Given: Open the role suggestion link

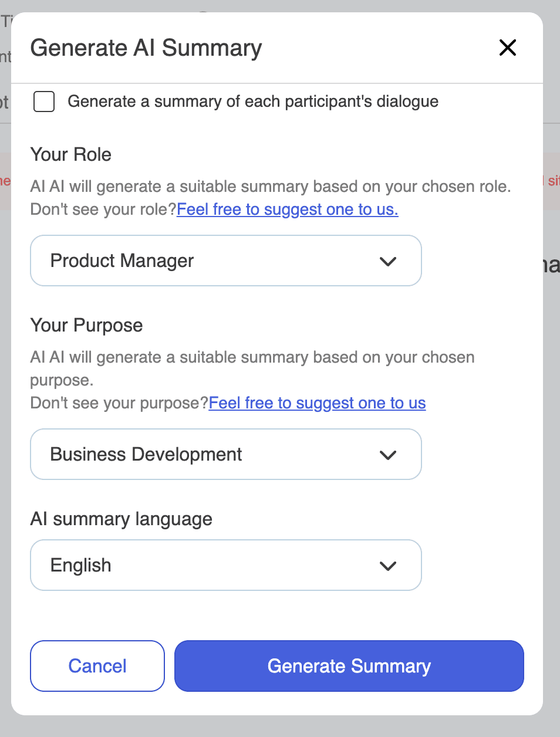Looking at the screenshot, I should tap(287, 209).
